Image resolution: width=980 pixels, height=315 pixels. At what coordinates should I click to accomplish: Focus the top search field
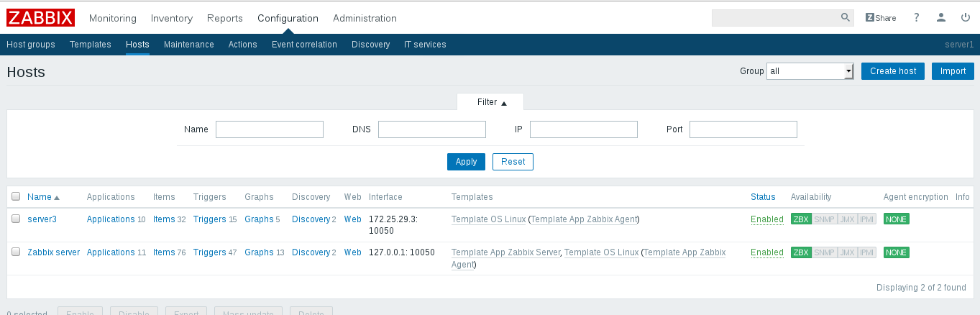[x=775, y=18]
